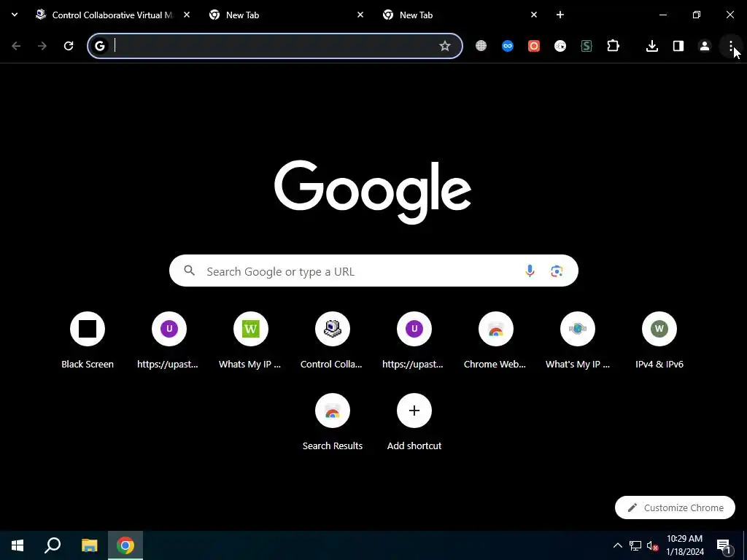747x560 pixels.
Task: Bookmark this tab with star icon
Action: coord(445,46)
